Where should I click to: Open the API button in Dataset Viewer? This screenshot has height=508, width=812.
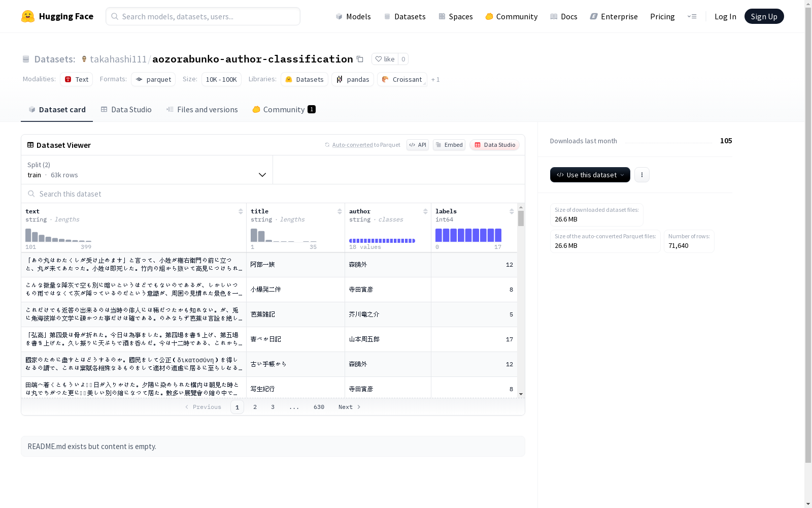click(x=418, y=145)
